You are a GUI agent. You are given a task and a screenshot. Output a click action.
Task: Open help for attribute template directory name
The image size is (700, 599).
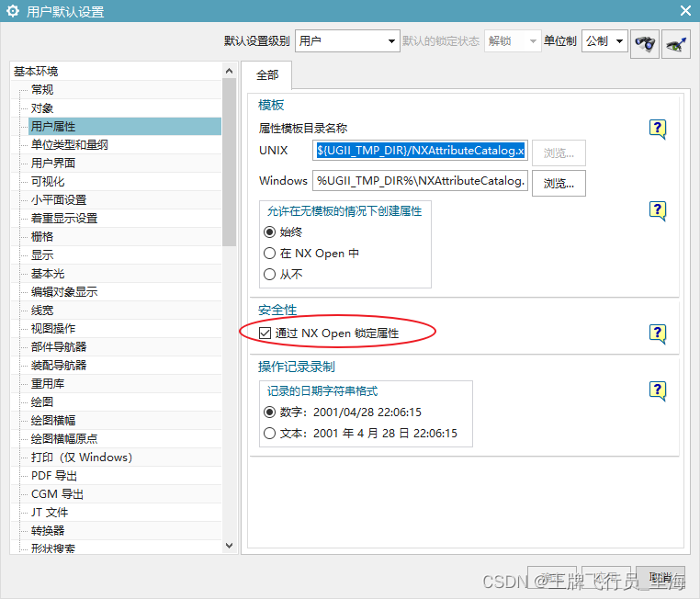[657, 129]
